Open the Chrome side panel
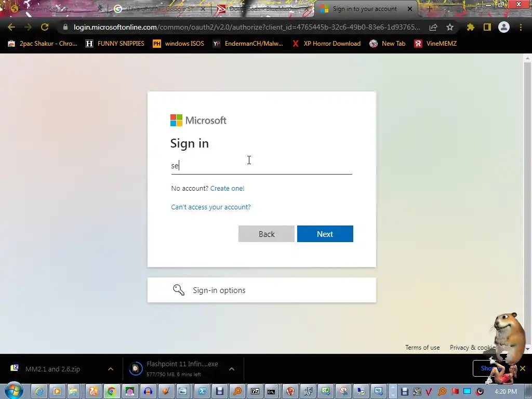Viewport: 532px width, 399px height. click(x=487, y=27)
